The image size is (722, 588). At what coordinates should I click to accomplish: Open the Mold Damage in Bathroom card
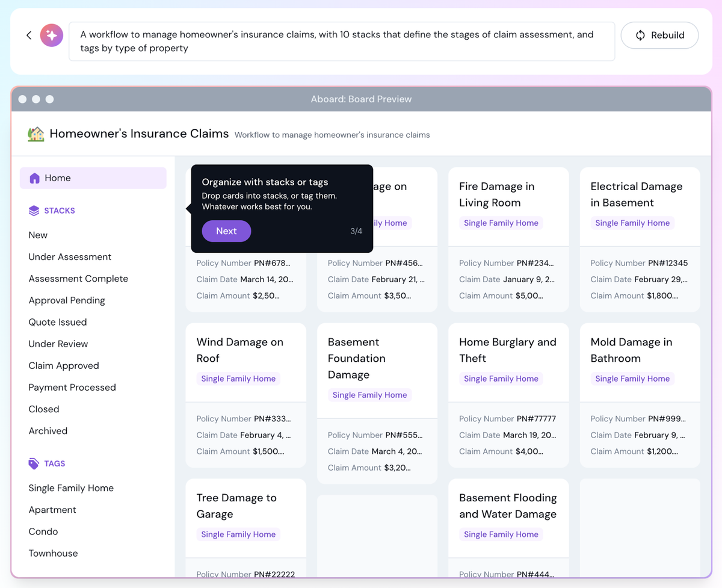[631, 350]
